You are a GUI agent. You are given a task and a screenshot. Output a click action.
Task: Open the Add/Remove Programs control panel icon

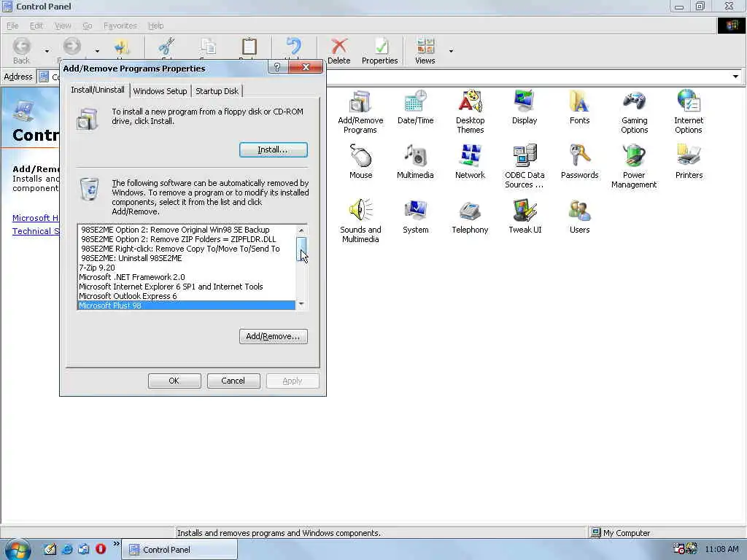tap(360, 112)
